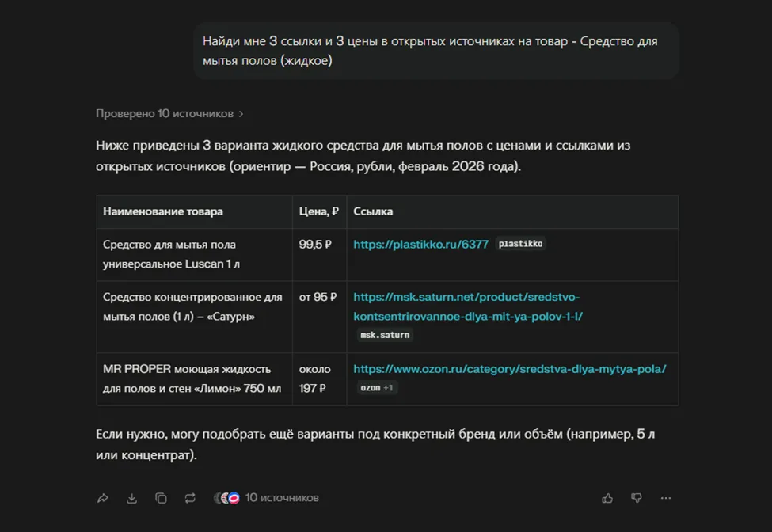Image resolution: width=772 pixels, height=532 pixels.
Task: Rate answer negatively with thumbs down
Action: coord(637,498)
